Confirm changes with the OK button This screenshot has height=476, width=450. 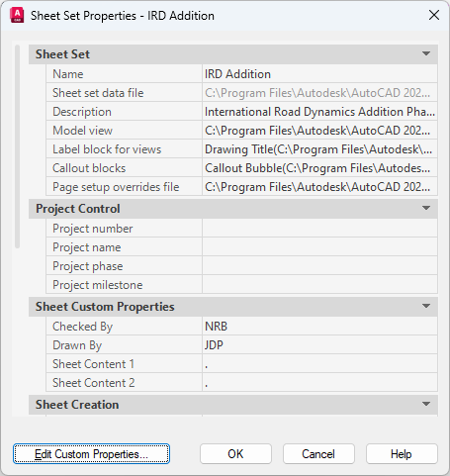click(x=235, y=454)
